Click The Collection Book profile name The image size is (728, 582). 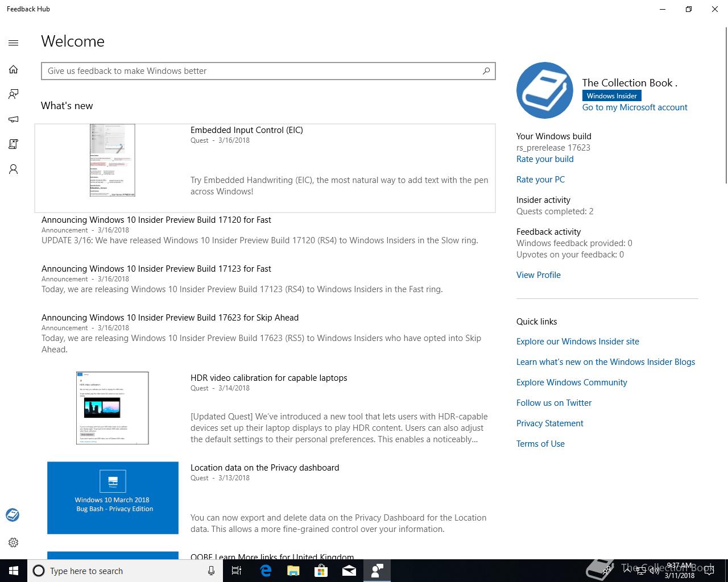click(630, 83)
